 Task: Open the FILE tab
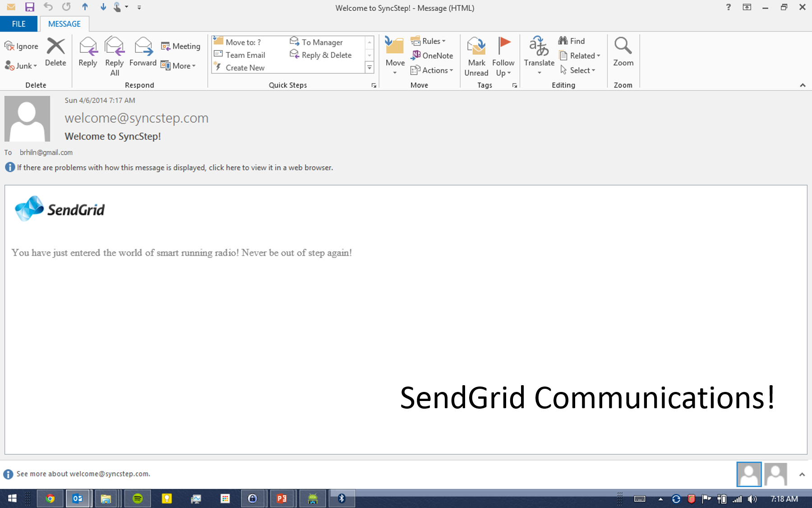[18, 24]
